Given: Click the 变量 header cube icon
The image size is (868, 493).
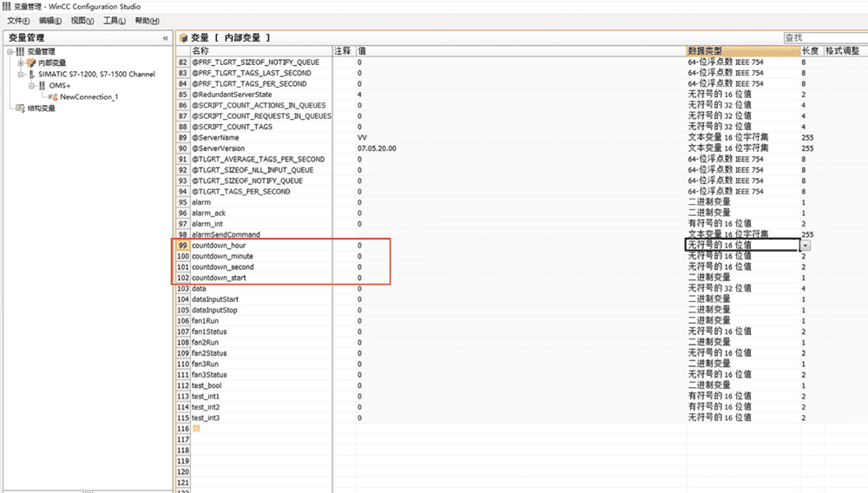Looking at the screenshot, I should click(x=183, y=38).
